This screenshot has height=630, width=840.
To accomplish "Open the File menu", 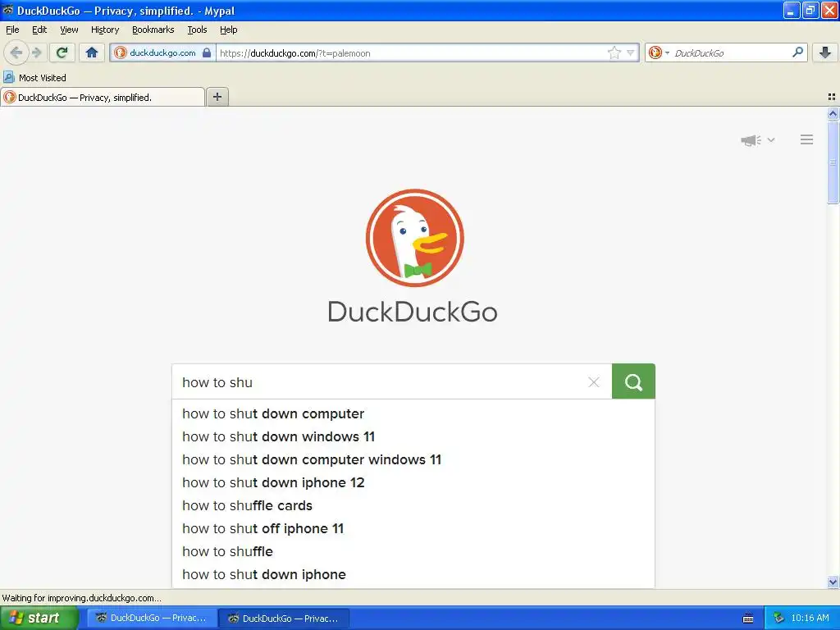I will [x=12, y=30].
